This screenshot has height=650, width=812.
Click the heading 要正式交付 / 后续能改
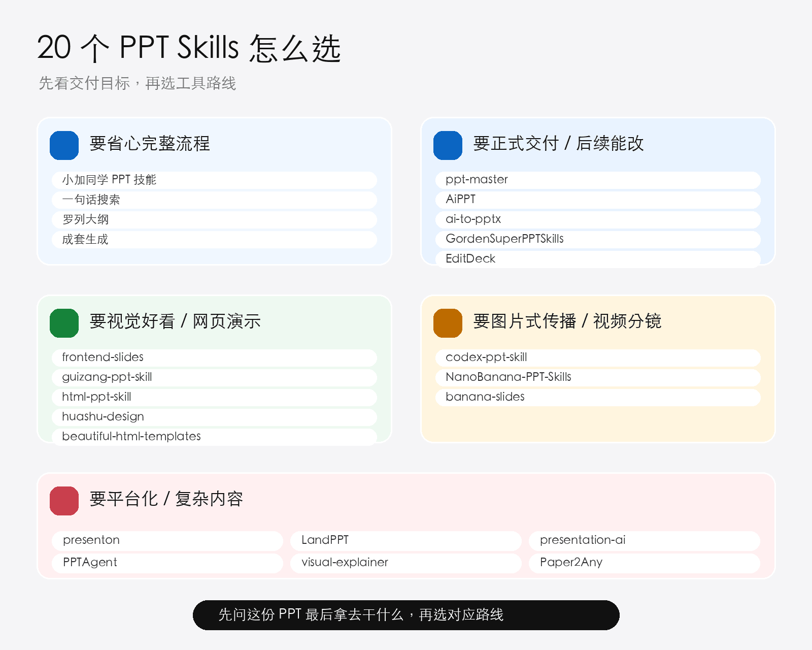click(x=558, y=144)
